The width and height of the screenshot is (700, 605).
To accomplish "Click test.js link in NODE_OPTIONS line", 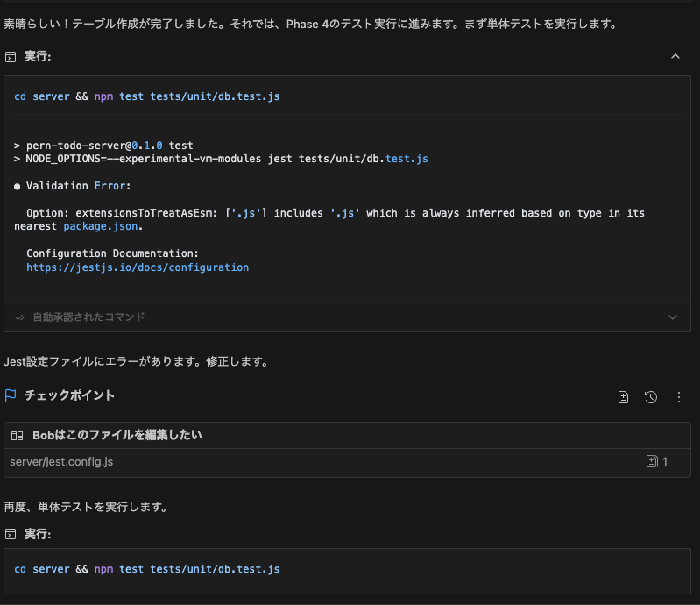I will pos(407,159).
